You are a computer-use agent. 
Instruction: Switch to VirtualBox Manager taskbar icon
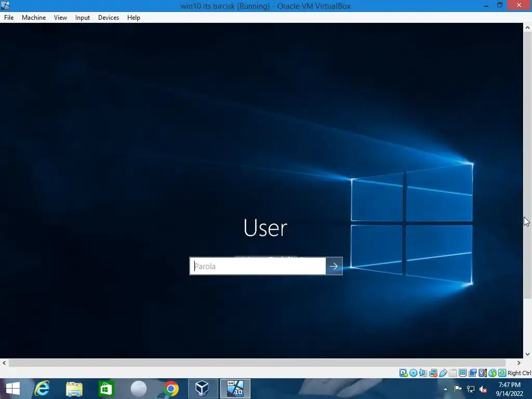pyautogui.click(x=203, y=389)
